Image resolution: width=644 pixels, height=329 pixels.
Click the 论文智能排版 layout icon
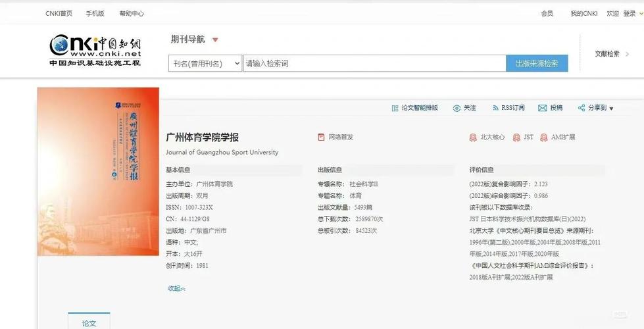pos(395,108)
